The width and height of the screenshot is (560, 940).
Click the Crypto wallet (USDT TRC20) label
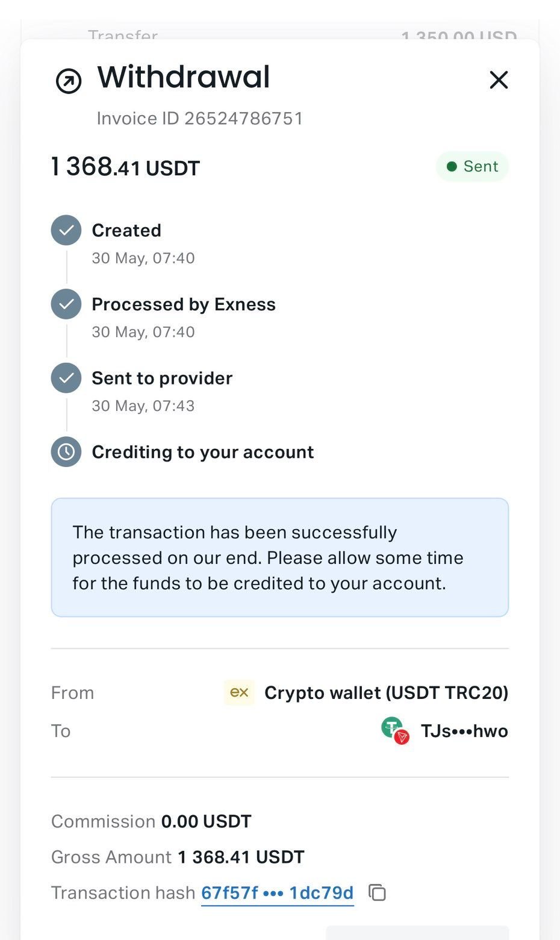(386, 692)
